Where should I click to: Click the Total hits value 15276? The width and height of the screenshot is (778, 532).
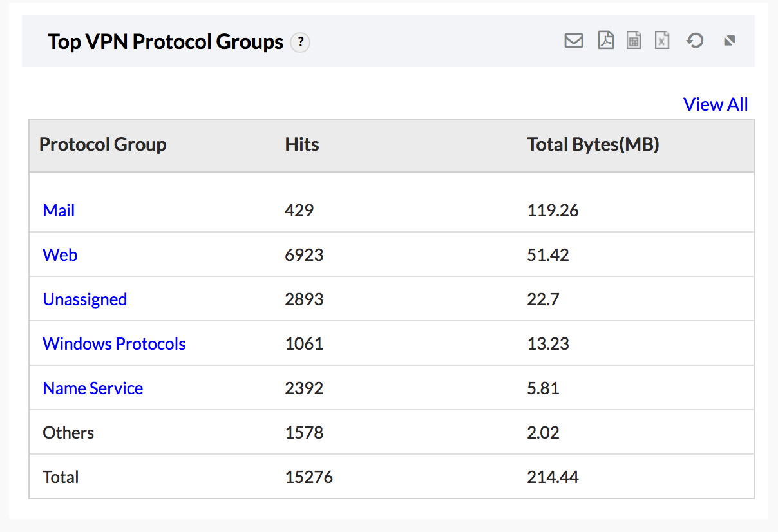309,477
